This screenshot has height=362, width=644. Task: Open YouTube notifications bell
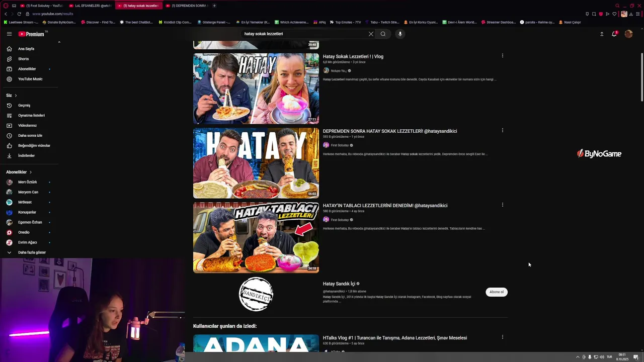point(614,34)
